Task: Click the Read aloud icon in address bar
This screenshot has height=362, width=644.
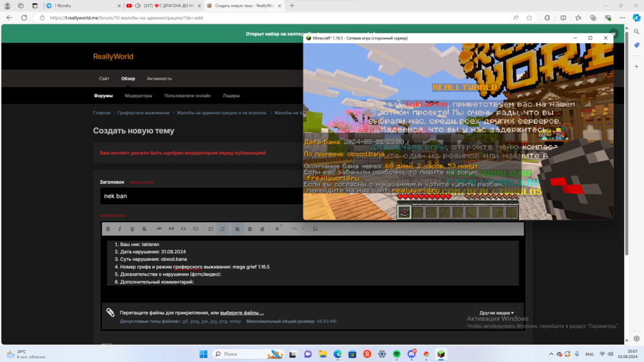Action: pyautogui.click(x=516, y=17)
